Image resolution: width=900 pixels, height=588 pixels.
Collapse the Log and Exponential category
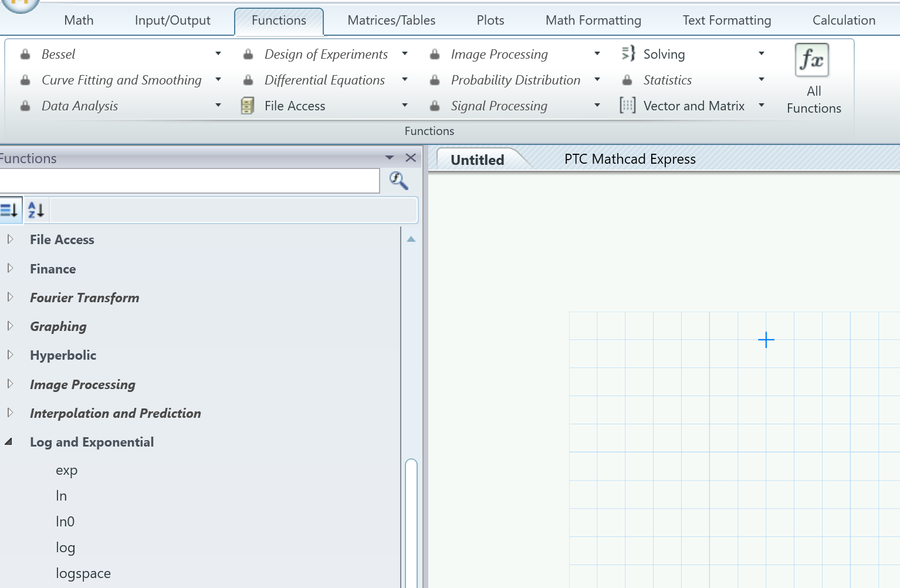[x=9, y=441]
